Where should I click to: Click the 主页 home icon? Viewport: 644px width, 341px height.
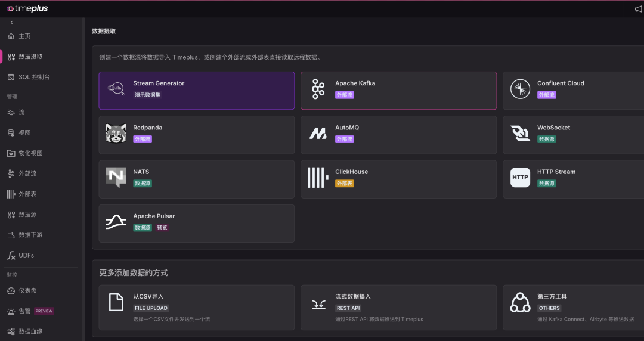11,36
